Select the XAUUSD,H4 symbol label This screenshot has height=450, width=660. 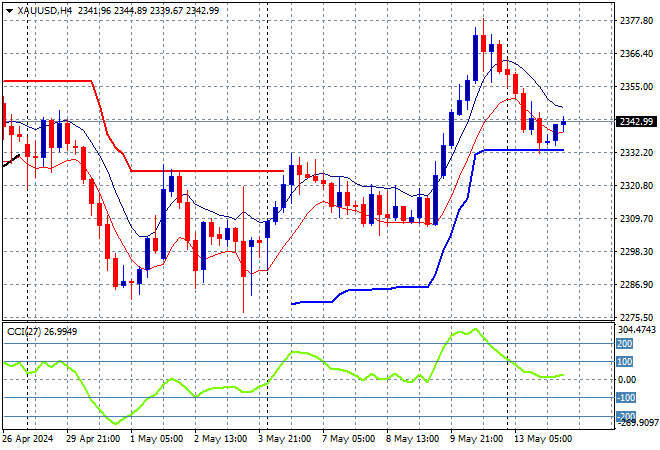(45, 11)
